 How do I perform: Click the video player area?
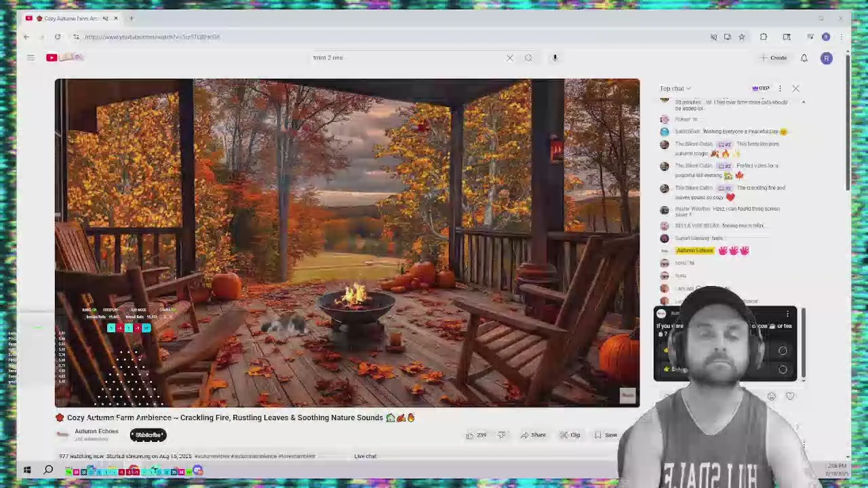(347, 243)
